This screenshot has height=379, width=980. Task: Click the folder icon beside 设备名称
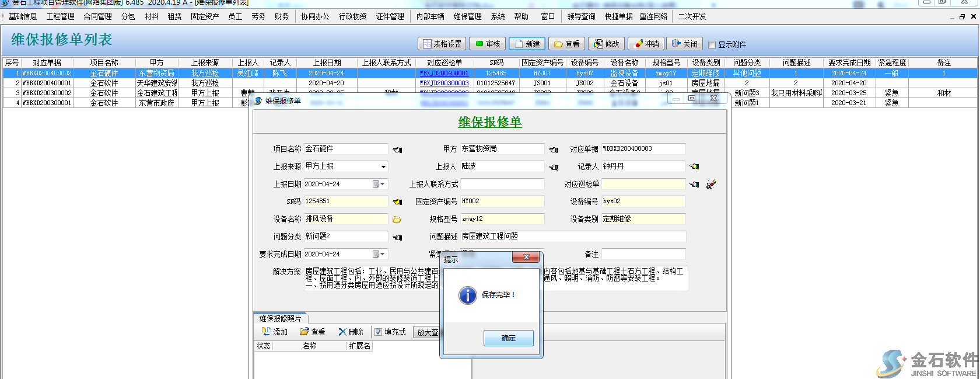(397, 220)
